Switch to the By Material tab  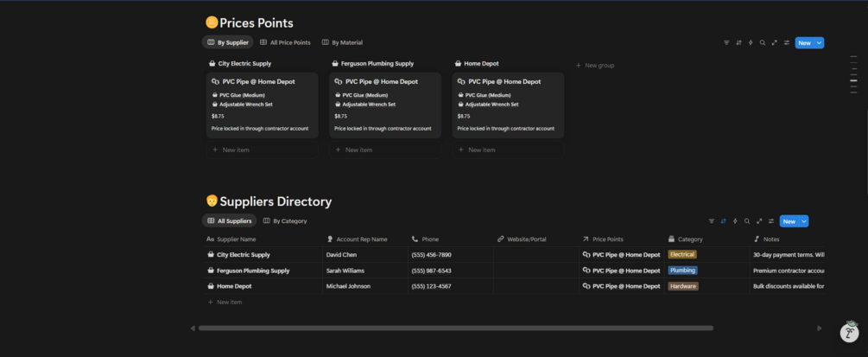342,42
